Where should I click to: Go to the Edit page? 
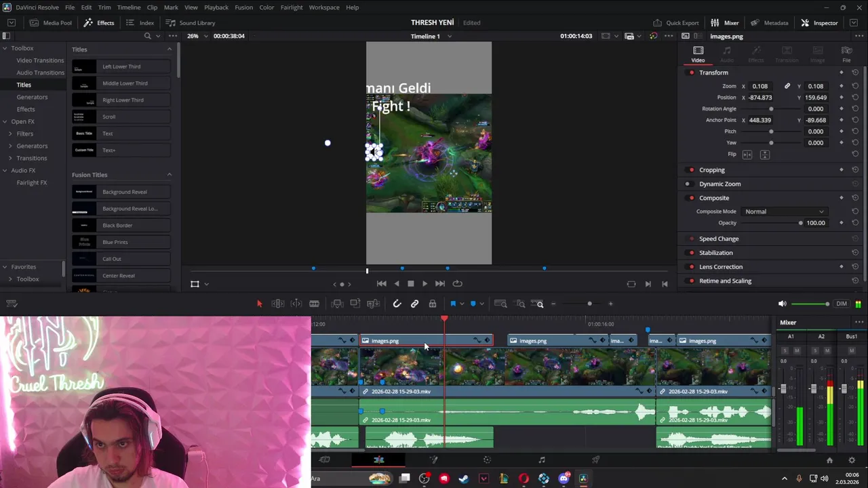378,460
